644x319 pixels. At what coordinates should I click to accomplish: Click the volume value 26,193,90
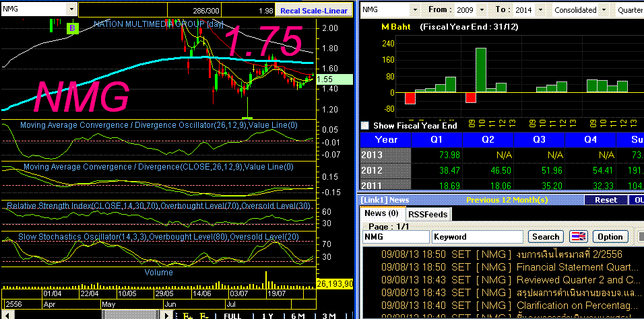(335, 284)
